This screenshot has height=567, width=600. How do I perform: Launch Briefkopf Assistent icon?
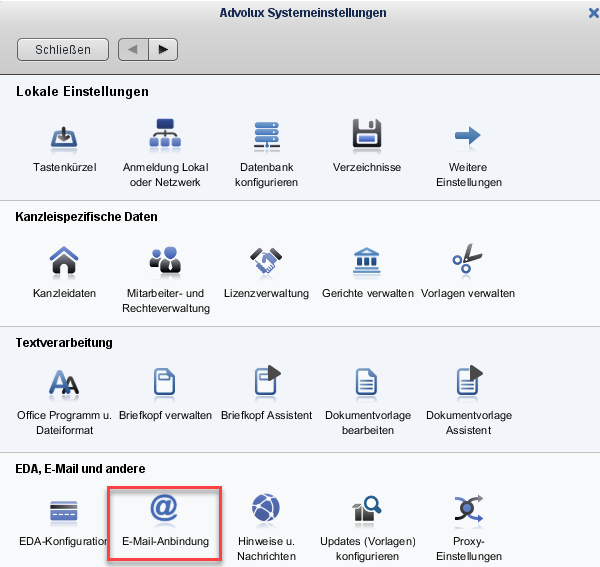click(267, 380)
